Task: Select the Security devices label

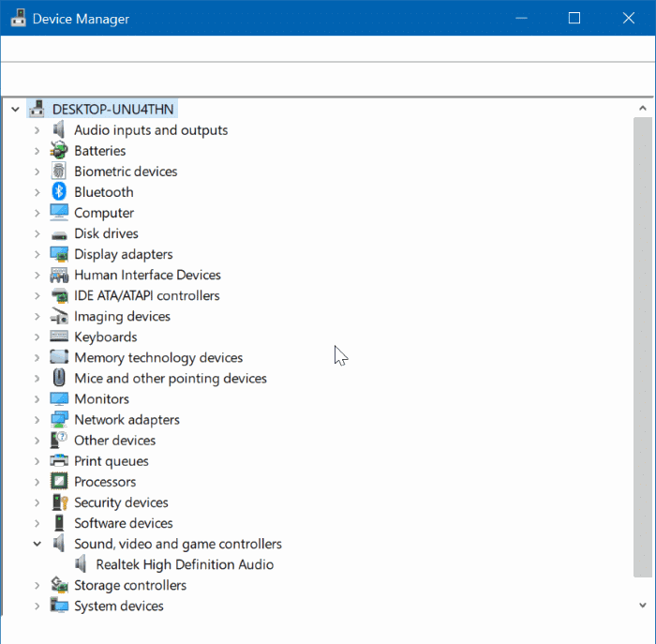Action: point(121,502)
